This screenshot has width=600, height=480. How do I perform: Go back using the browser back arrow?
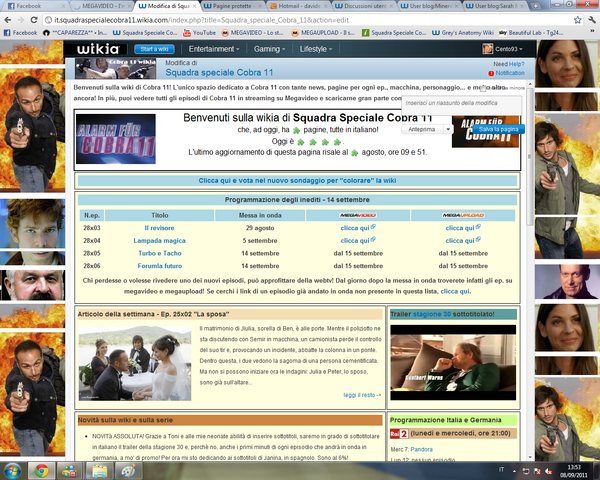pos(8,20)
